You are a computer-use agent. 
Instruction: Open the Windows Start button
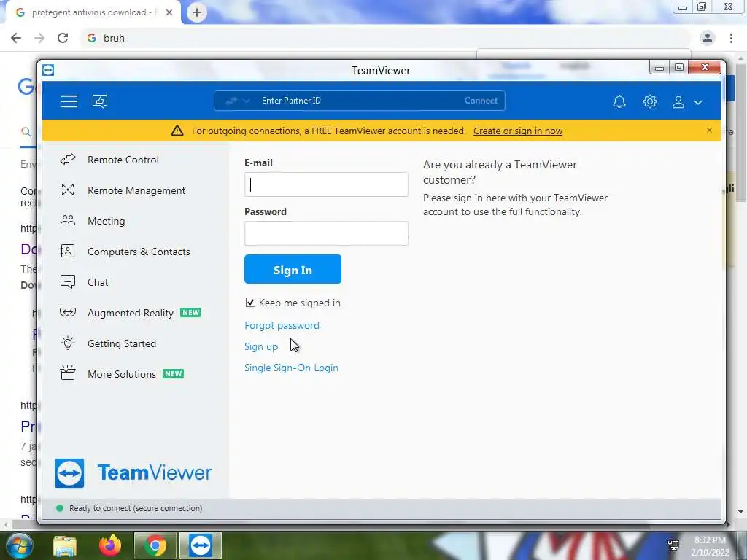pyautogui.click(x=18, y=545)
